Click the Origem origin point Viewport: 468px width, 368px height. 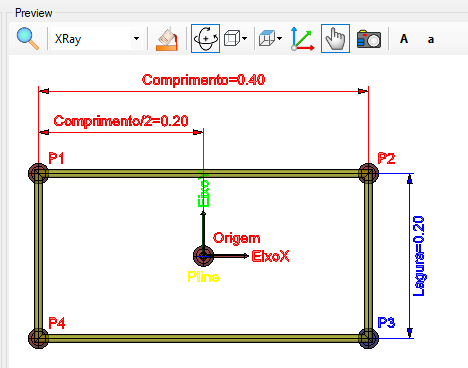pyautogui.click(x=203, y=256)
